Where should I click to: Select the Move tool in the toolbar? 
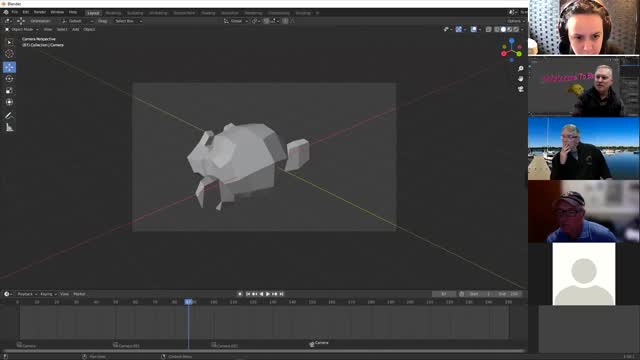[9, 67]
